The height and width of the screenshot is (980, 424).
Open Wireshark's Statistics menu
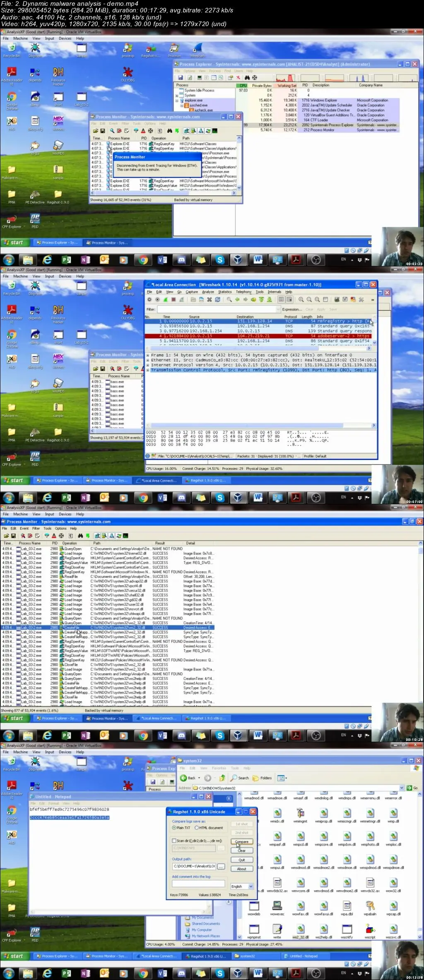(225, 292)
